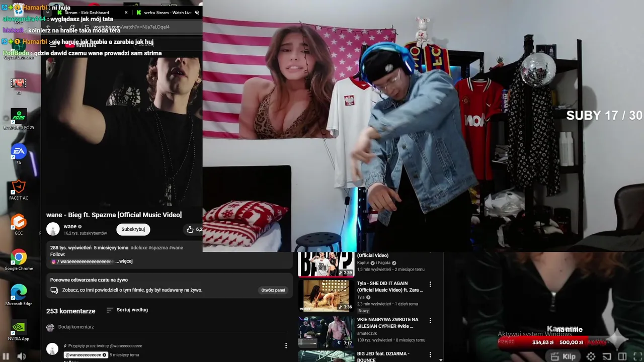Screen dimensions: 644x362
Task: Create a clip with the Klip button
Action: (563, 356)
